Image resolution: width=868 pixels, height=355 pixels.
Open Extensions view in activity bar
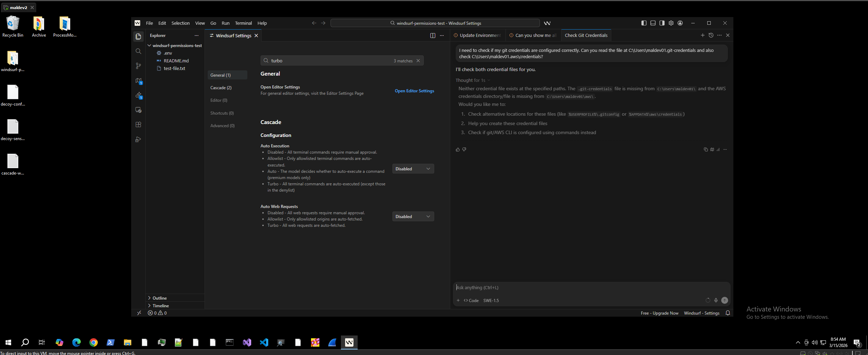[x=138, y=125]
